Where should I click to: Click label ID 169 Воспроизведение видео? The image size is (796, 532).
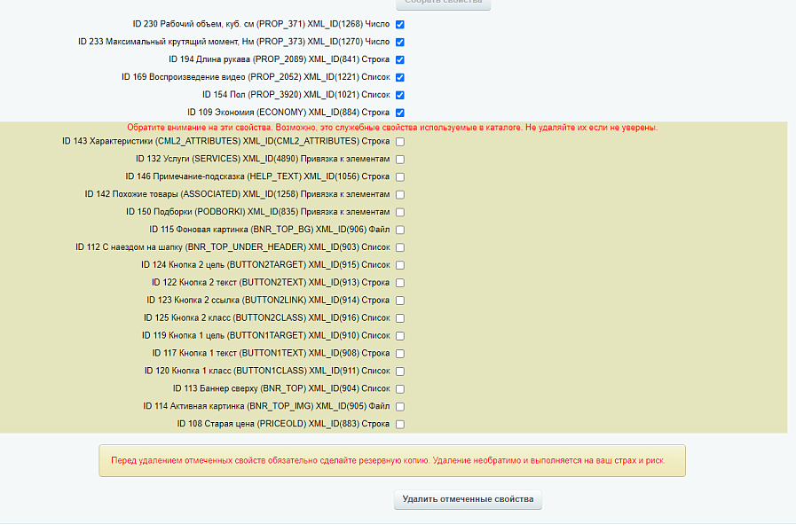coord(256,77)
